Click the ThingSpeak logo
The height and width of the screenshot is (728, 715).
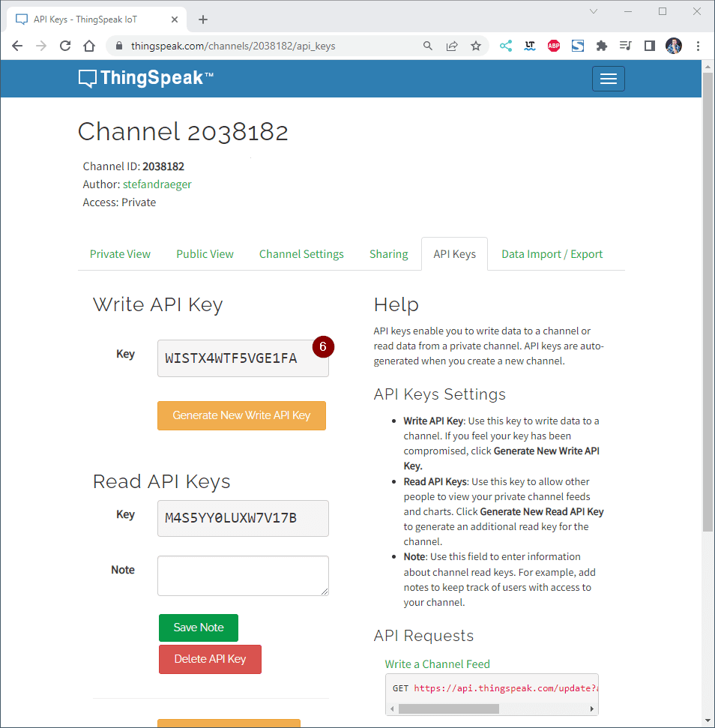(146, 78)
